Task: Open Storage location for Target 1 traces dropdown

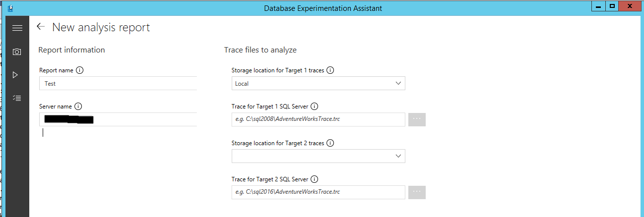Action: click(319, 83)
